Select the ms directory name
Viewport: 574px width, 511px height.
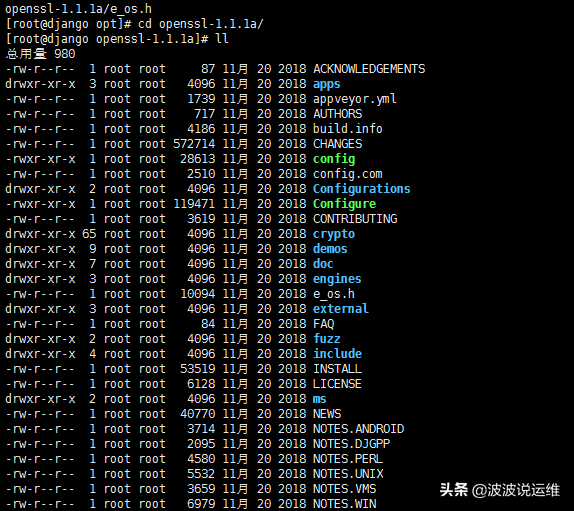pos(320,399)
